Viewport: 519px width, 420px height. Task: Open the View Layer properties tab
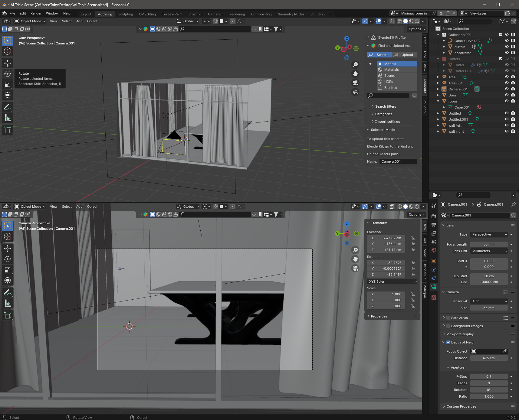(434, 233)
